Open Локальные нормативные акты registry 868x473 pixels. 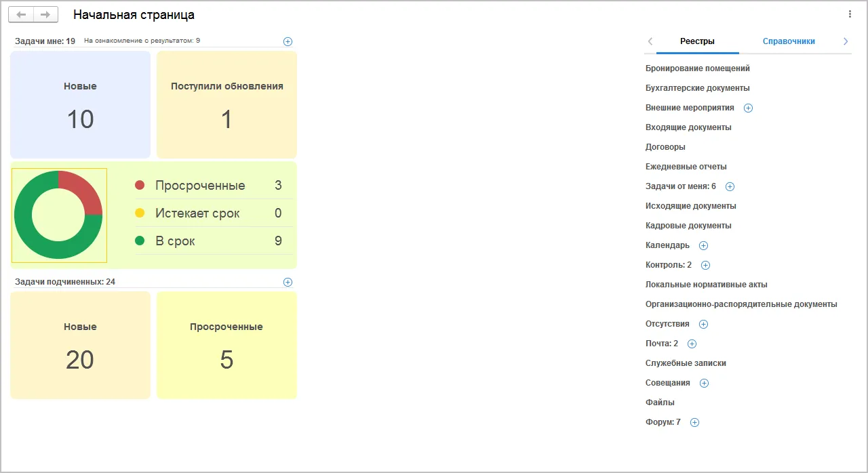click(707, 285)
